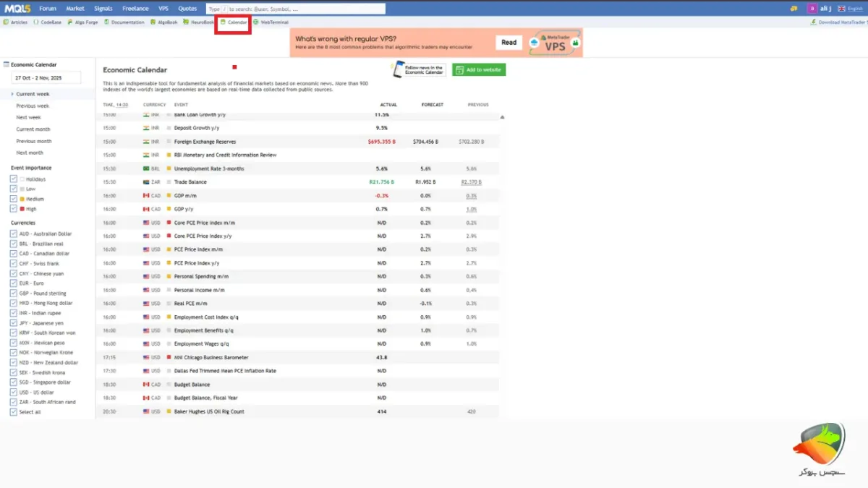Open the messages icon near the user avatar
Viewport: 868px width, 488px height.
[x=794, y=9]
